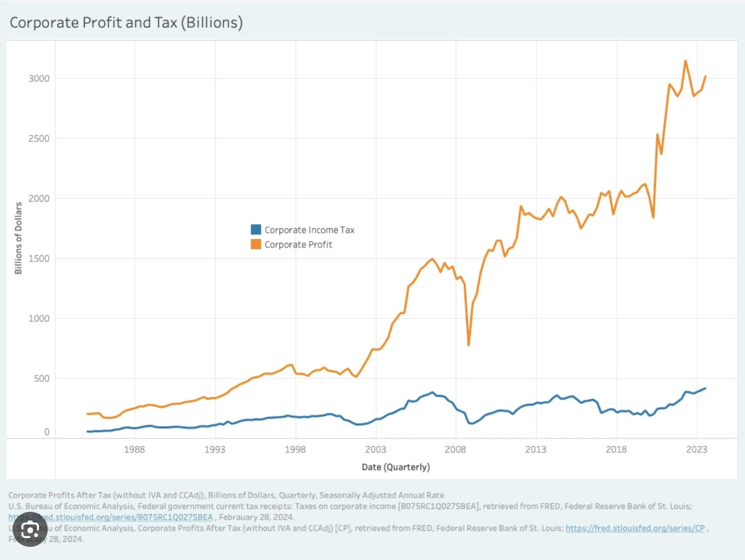Screen dimensions: 745x560
Task: Click the Billions of Dollars axis label
Action: tap(19, 238)
